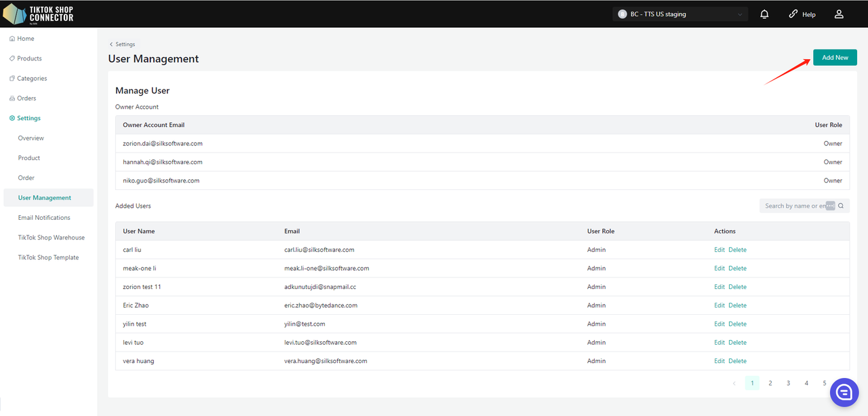The image size is (868, 416).
Task: Edit the carl liu user
Action: tap(719, 250)
